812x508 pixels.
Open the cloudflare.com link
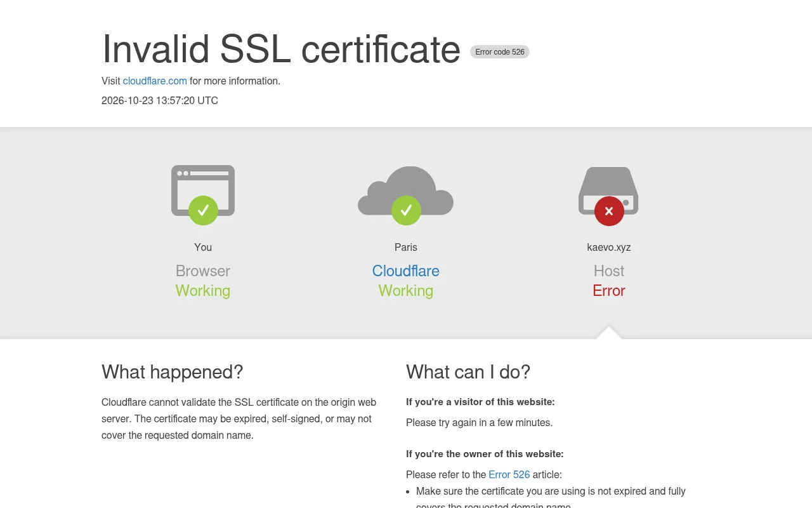pyautogui.click(x=155, y=81)
